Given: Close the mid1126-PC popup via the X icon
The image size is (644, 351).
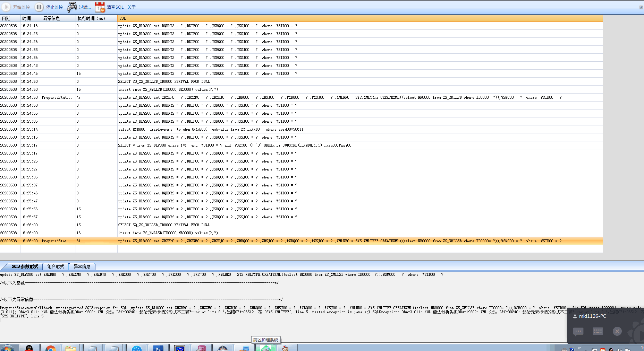Looking at the screenshot, I should tap(617, 331).
